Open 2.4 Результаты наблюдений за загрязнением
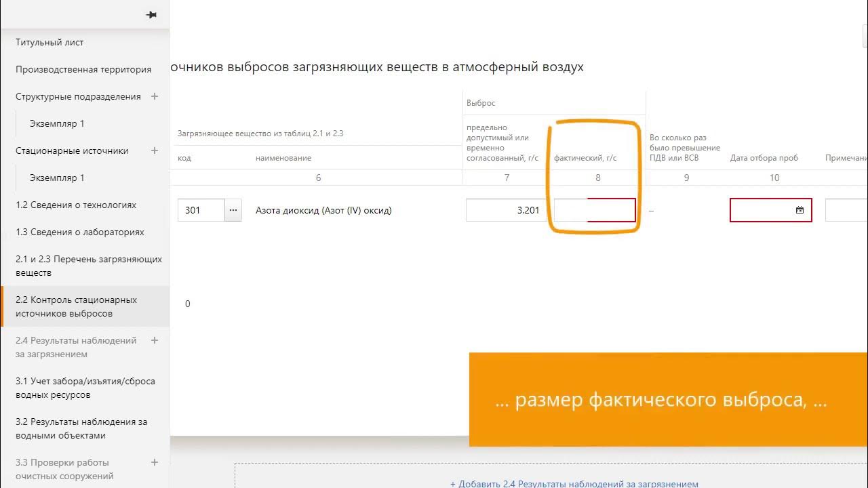Image resolution: width=868 pixels, height=488 pixels. (x=76, y=347)
